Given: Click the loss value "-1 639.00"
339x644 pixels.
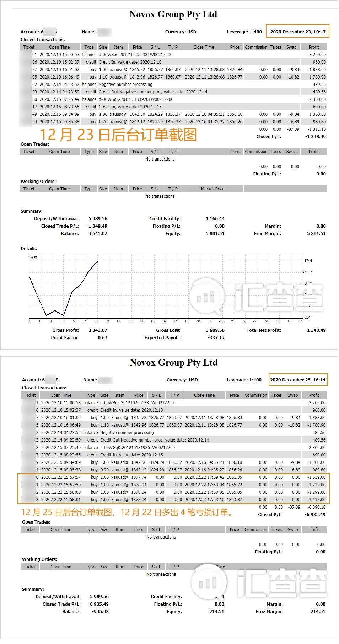Looking at the screenshot, I should pos(316,477).
